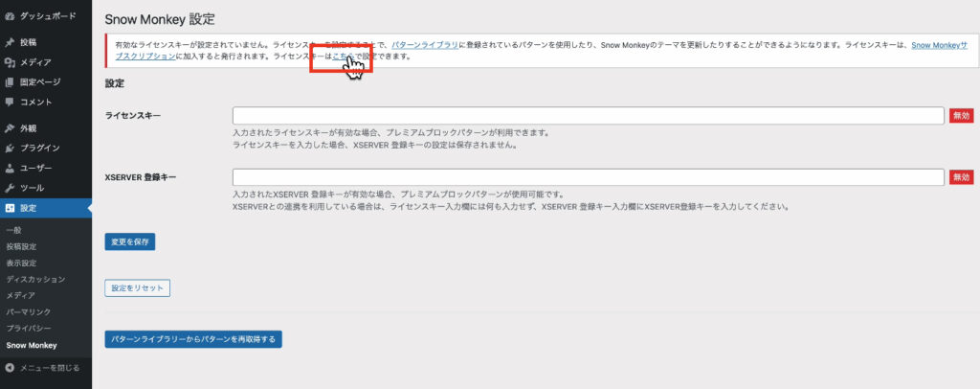Click the 変更を保存 button

click(130, 241)
